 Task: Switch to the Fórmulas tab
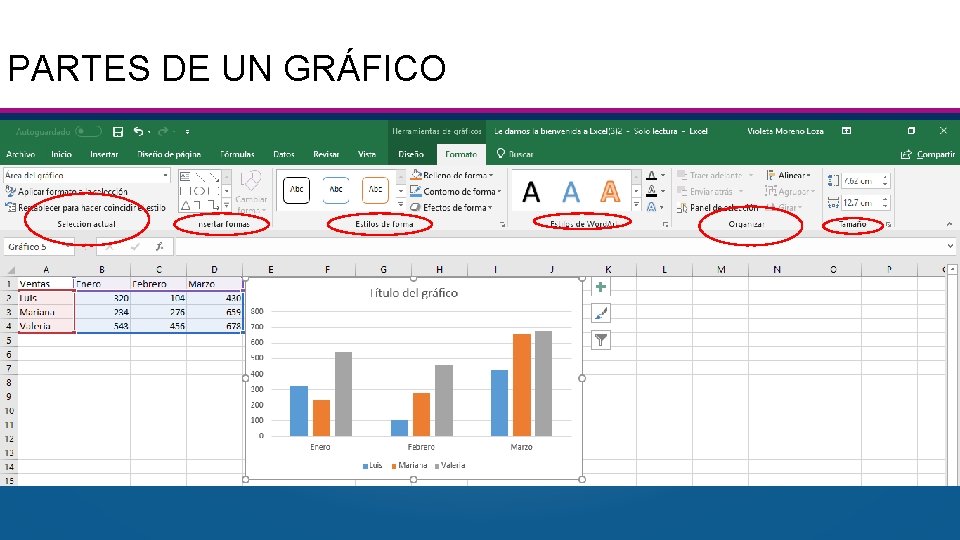[x=238, y=154]
